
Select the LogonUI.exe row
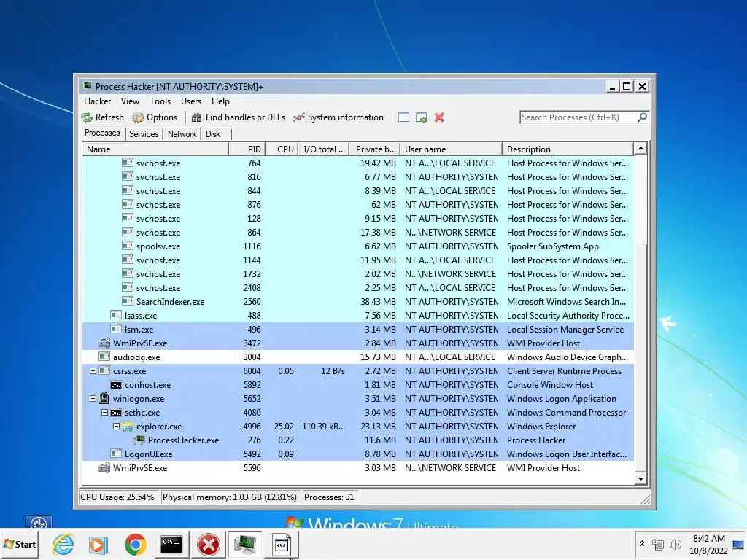pyautogui.click(x=358, y=454)
